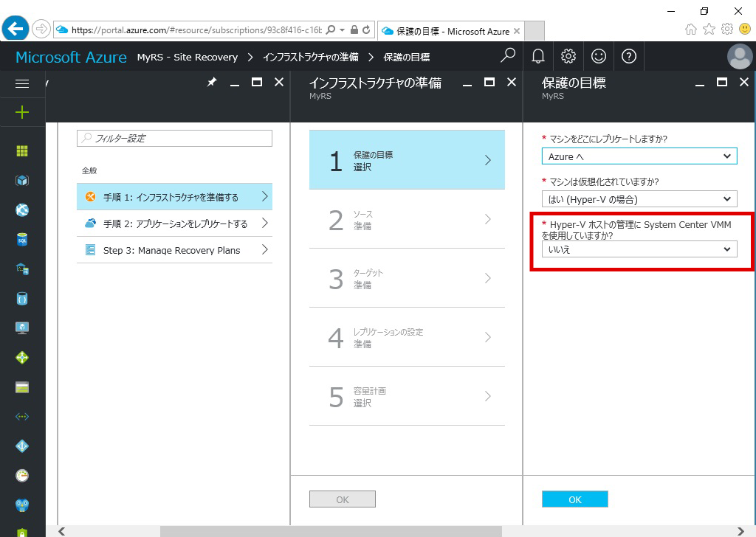Toggle the Azure hamburger menu

[x=22, y=84]
